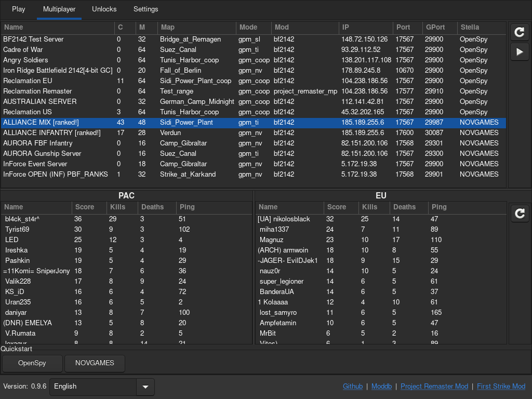Screen dimensions: 532x399
Task: Select PAC player Tyrist69
Action: 127,230
